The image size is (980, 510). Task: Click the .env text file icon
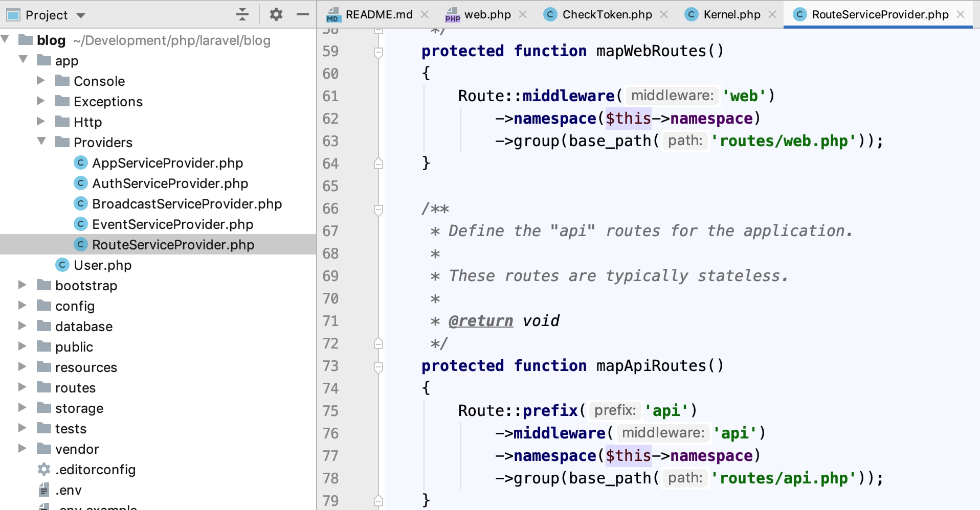44,490
